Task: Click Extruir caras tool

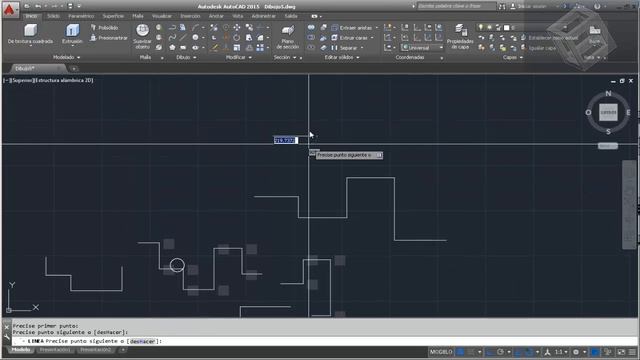Action: (x=349, y=38)
